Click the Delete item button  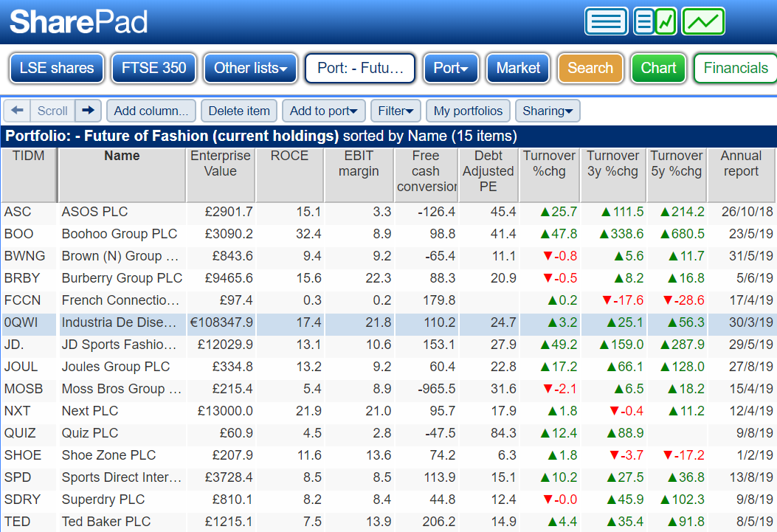click(239, 111)
